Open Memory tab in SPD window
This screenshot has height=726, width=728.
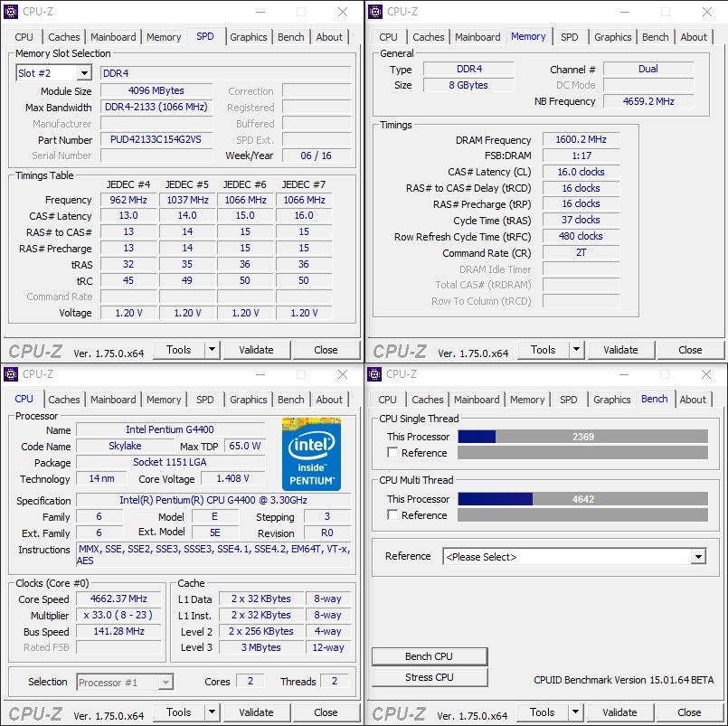click(164, 37)
